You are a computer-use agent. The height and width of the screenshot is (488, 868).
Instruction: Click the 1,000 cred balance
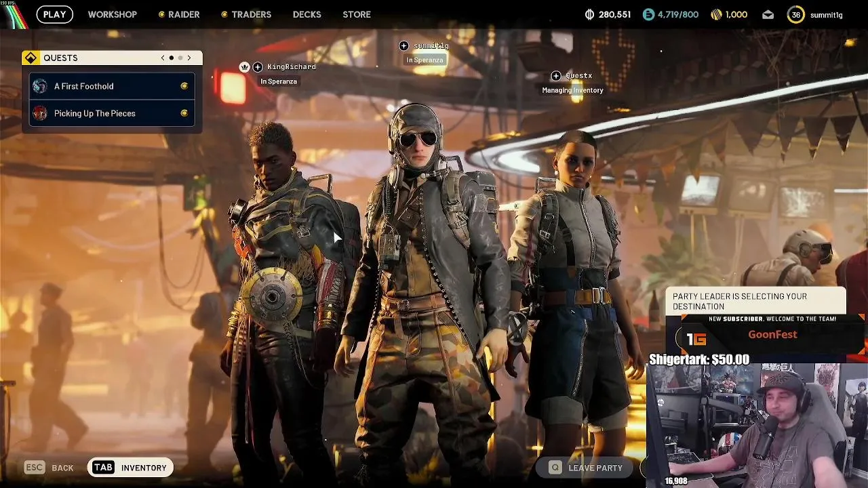point(736,14)
